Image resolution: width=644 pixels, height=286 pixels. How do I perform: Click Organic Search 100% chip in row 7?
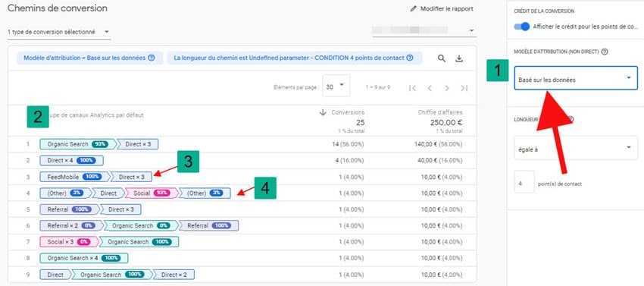(x=139, y=242)
